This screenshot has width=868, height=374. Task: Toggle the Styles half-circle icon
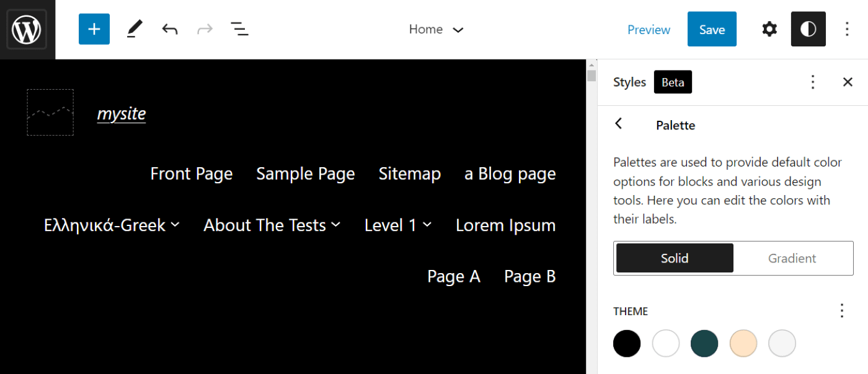click(x=808, y=29)
